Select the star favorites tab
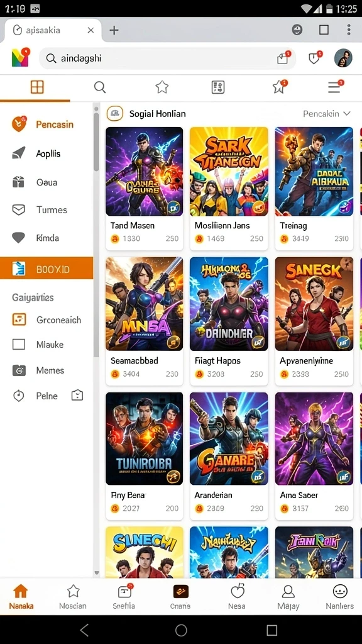 162,87
